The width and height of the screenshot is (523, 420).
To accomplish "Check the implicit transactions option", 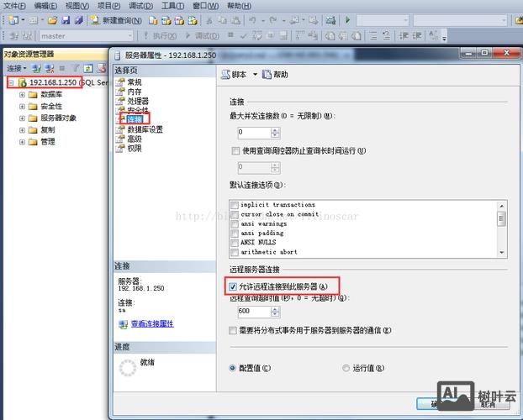I will coord(235,205).
